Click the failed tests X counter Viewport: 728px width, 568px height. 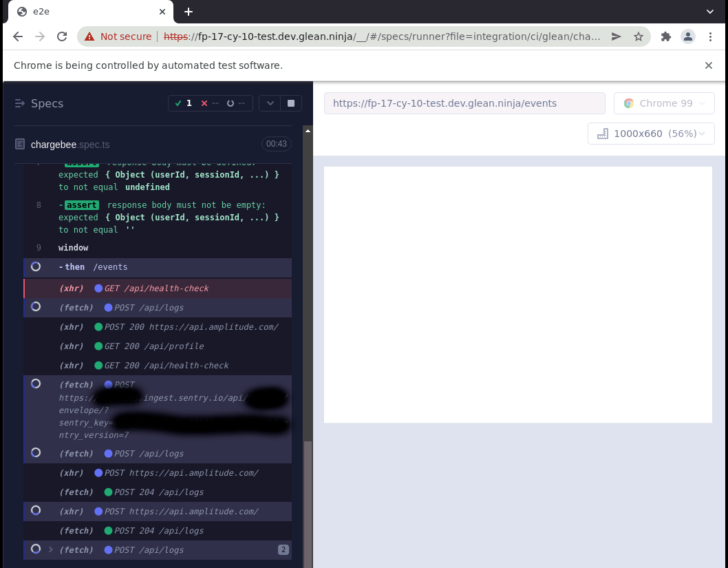click(x=209, y=103)
